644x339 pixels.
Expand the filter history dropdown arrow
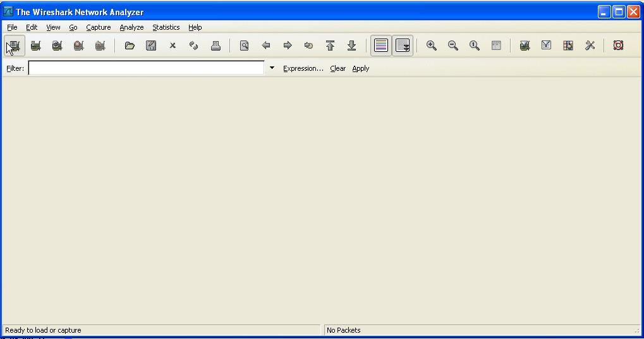click(272, 68)
